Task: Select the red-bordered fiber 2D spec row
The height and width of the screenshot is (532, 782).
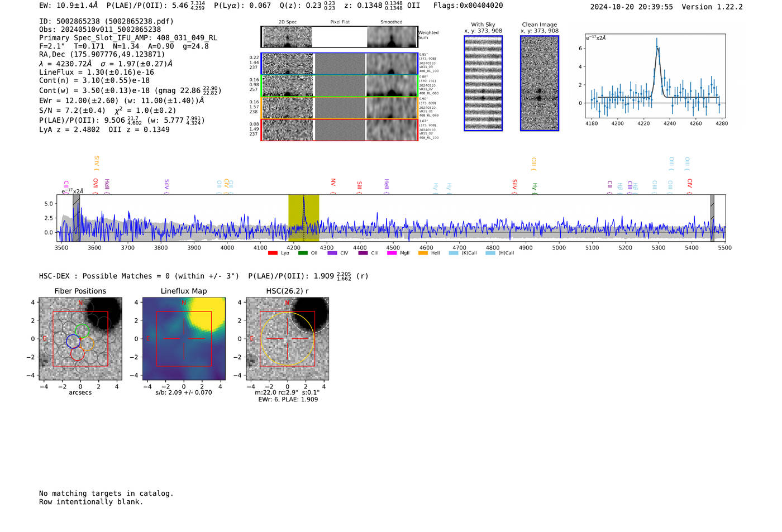Action: click(x=340, y=130)
